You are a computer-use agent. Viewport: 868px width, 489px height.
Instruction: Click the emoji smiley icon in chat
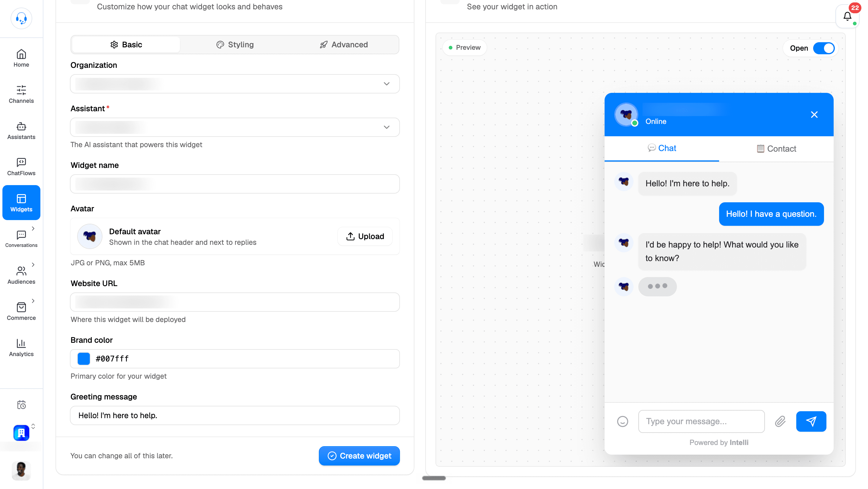(622, 421)
